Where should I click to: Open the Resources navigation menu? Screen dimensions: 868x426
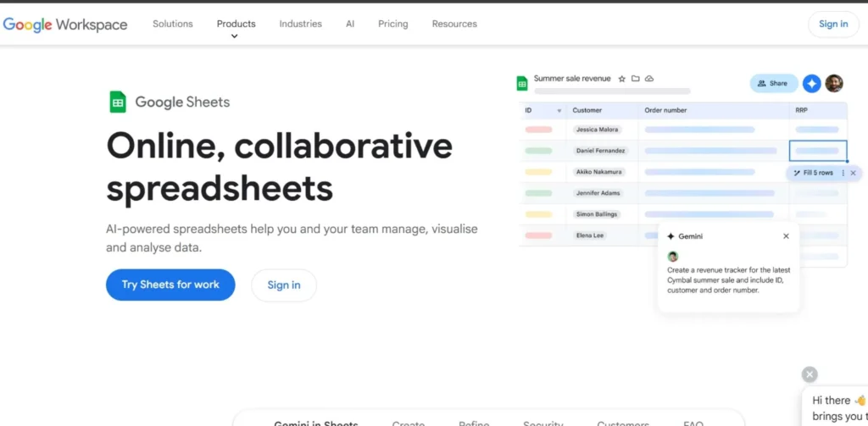(454, 24)
